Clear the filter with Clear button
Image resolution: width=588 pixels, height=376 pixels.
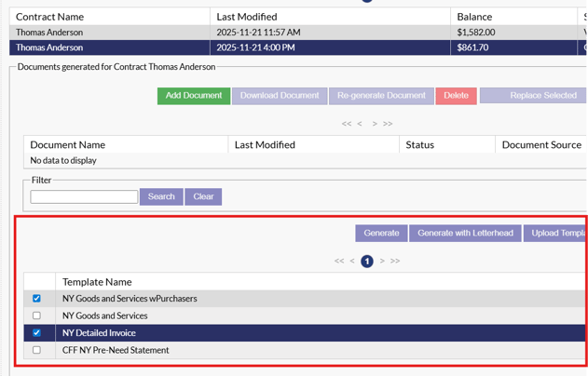click(x=204, y=197)
